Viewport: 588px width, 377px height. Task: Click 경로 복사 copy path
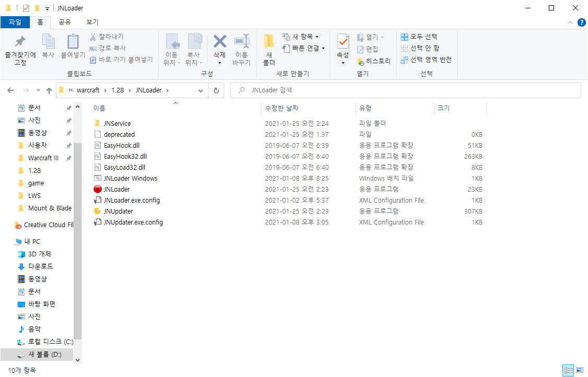click(x=108, y=48)
